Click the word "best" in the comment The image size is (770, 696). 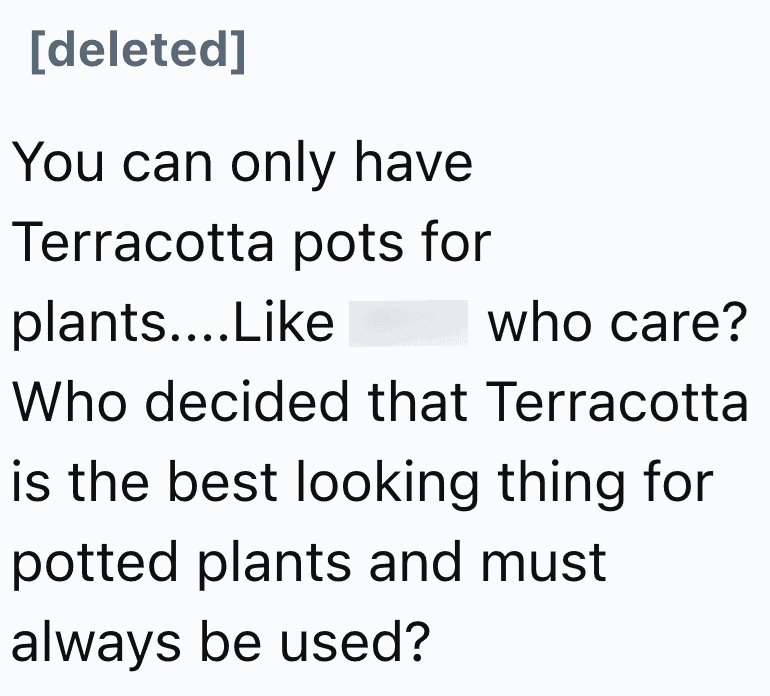[x=223, y=482]
